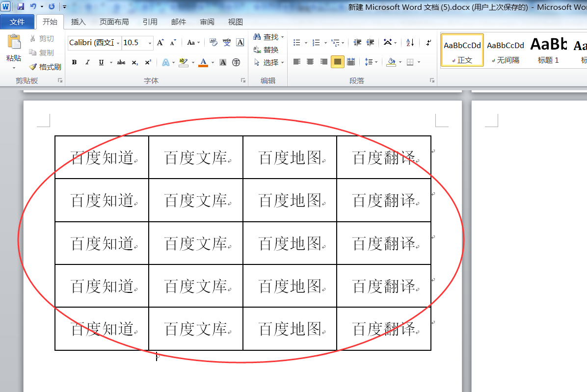Switch to the 审阅 ribbon tab
587x392 pixels.
207,22
